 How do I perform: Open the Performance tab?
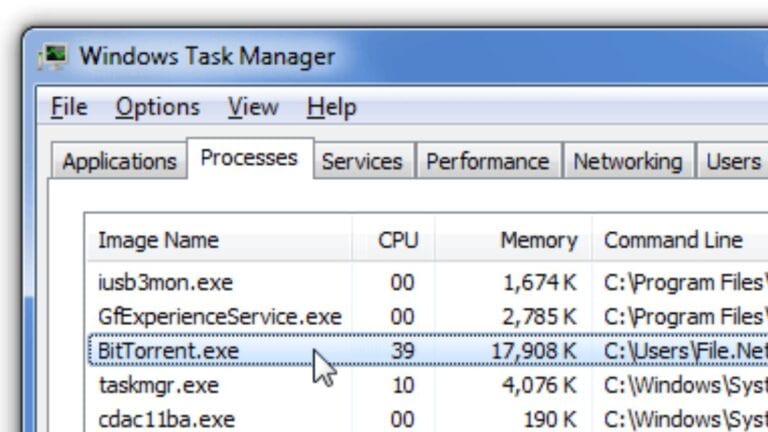point(487,161)
